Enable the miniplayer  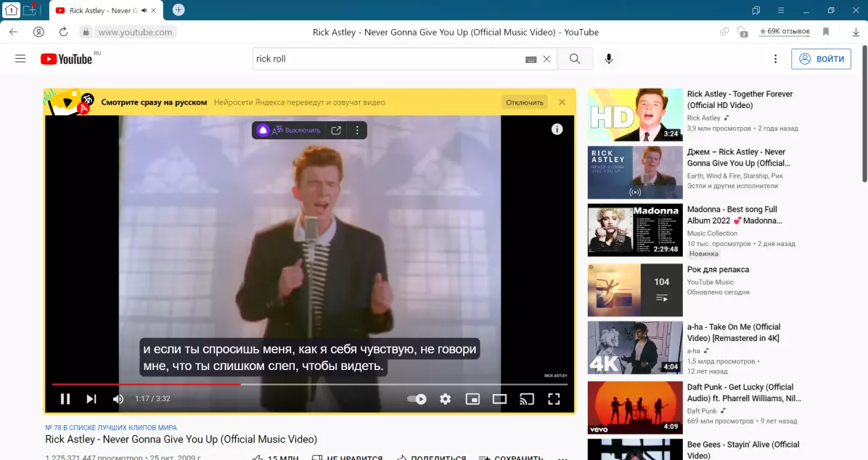pyautogui.click(x=472, y=398)
